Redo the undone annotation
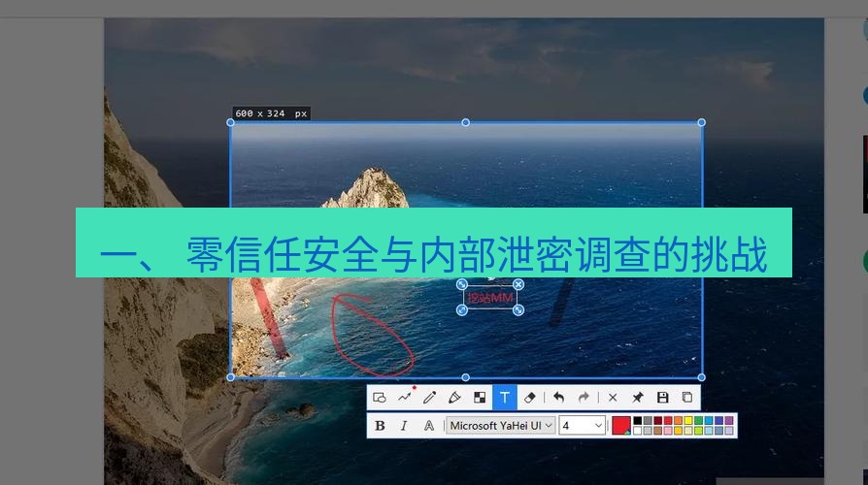The image size is (868, 485). tap(584, 397)
